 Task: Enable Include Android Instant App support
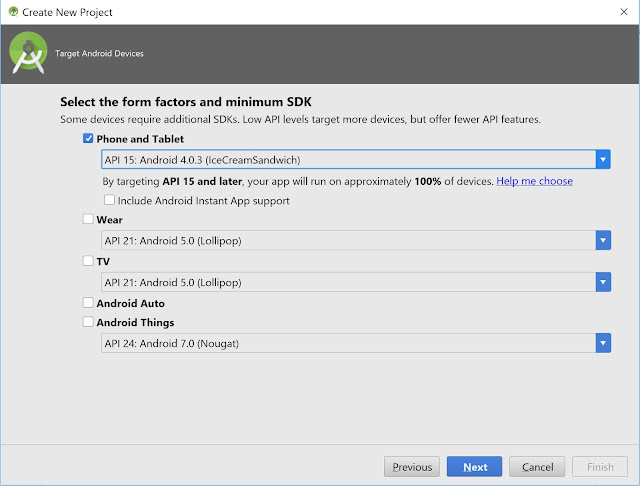point(109,200)
